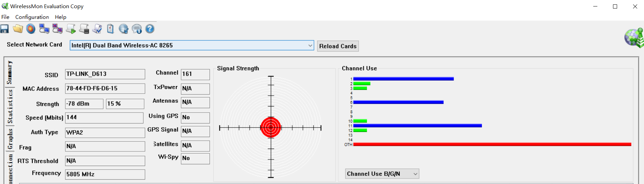Viewport: 644px width, 184px height.
Task: Click the Antennas value field
Action: click(195, 102)
